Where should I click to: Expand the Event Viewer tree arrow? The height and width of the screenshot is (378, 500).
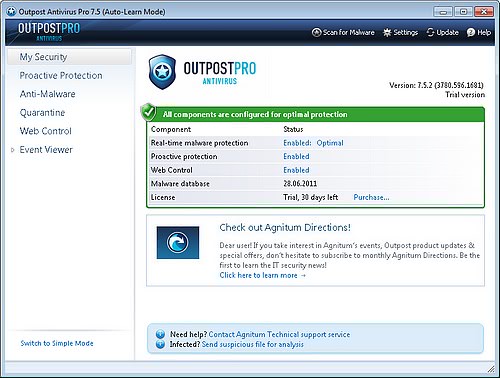(x=13, y=150)
